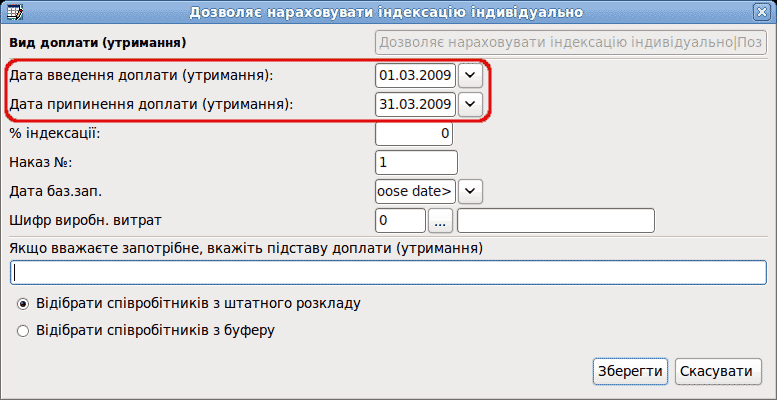
Task: Click the 01.03.2009 start date field
Action: point(415,75)
